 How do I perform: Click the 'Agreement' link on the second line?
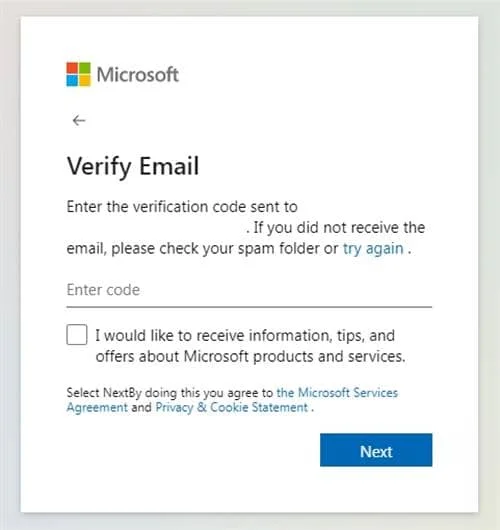point(97,407)
